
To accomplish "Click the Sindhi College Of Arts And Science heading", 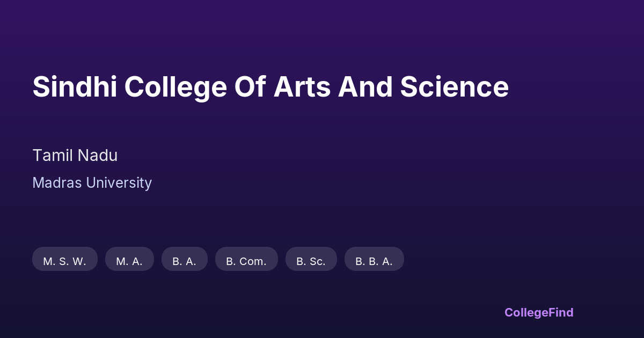I will (x=270, y=87).
